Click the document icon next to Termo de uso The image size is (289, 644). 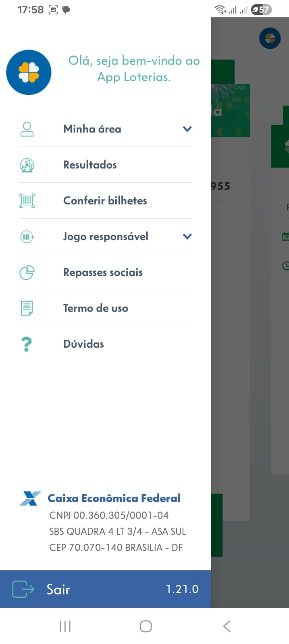point(27,308)
